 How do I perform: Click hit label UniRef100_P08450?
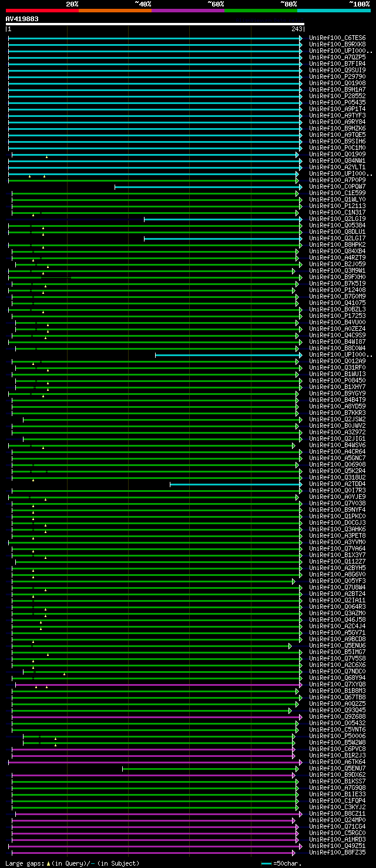click(x=337, y=380)
